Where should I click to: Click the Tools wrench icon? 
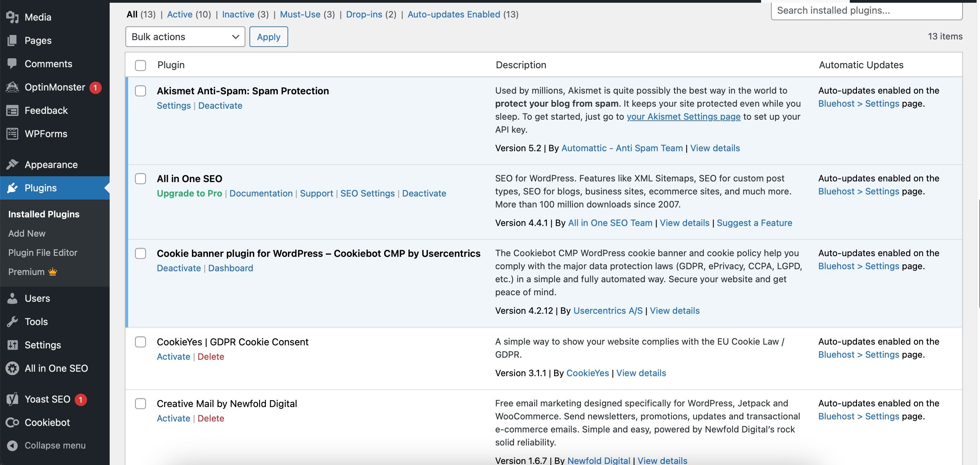(x=12, y=322)
